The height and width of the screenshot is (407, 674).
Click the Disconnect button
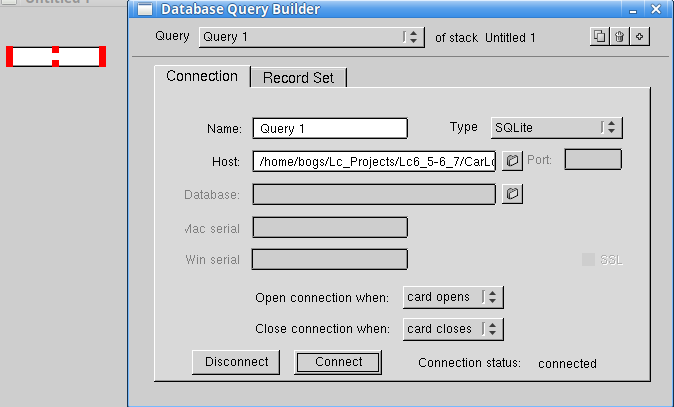[236, 362]
